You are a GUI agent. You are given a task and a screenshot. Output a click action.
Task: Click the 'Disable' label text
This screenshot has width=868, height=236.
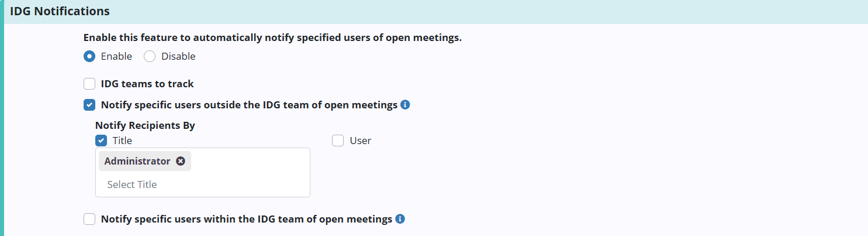[x=178, y=57]
